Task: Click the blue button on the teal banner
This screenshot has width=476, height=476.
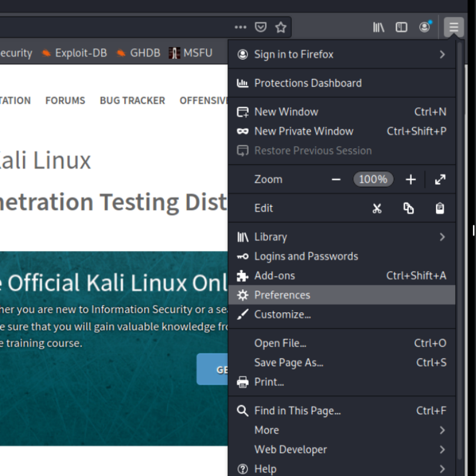Action: point(212,369)
